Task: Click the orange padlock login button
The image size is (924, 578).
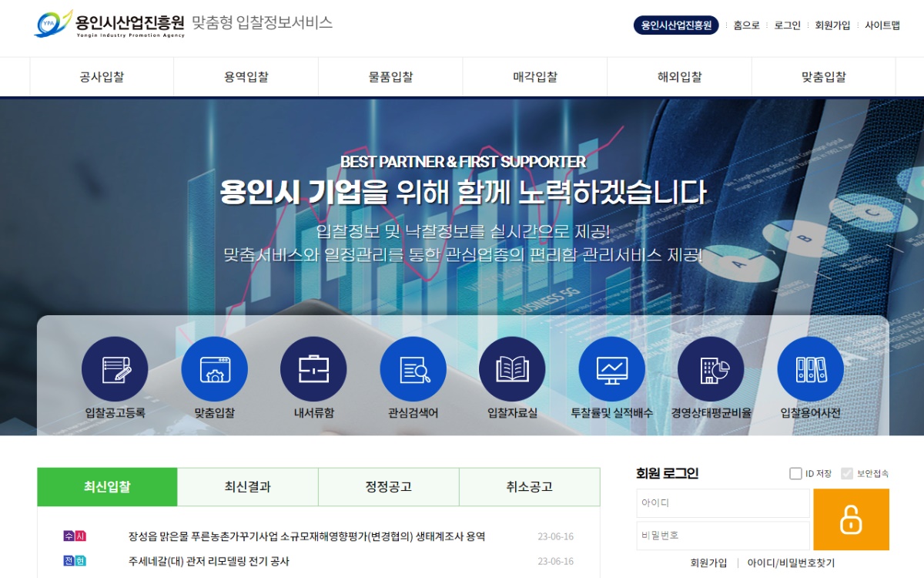Action: (851, 519)
